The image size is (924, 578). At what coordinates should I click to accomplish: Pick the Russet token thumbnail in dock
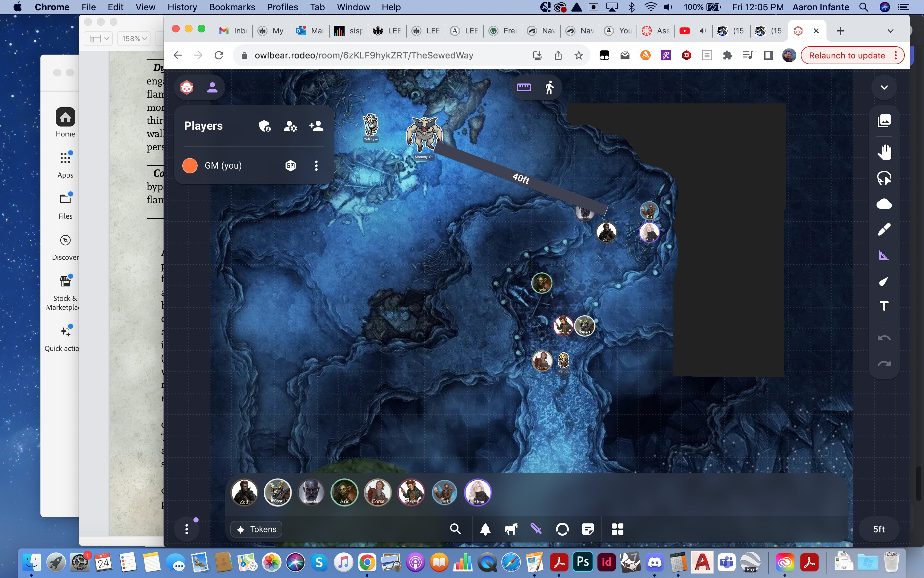coord(278,492)
